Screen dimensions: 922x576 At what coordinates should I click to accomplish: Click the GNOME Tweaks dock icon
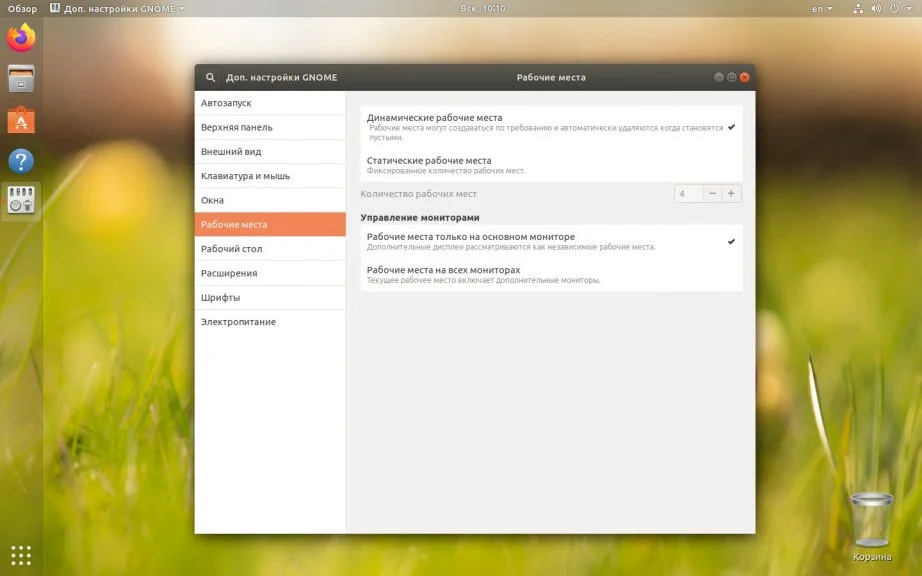21,200
